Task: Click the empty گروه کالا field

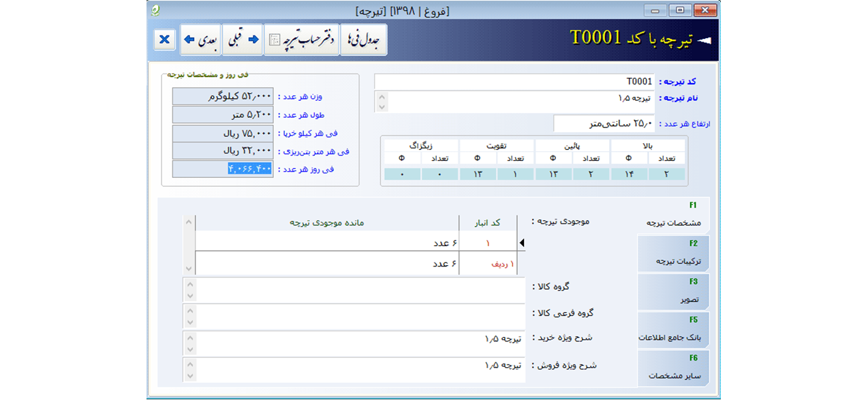Action: point(354,288)
